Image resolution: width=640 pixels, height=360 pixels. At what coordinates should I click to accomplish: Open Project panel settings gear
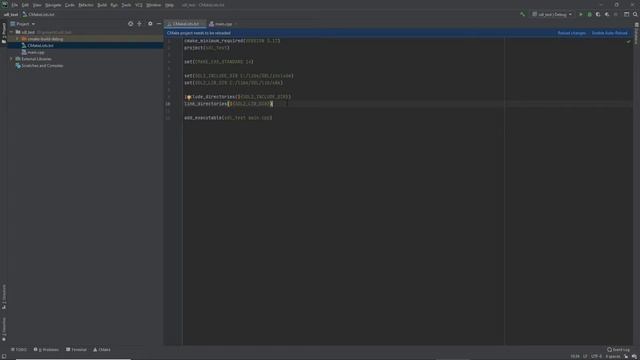click(x=150, y=24)
